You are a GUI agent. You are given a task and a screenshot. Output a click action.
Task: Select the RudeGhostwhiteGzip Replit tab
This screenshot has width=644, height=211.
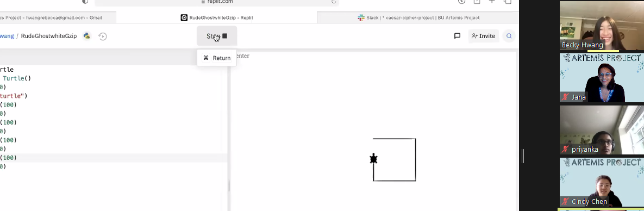click(217, 18)
